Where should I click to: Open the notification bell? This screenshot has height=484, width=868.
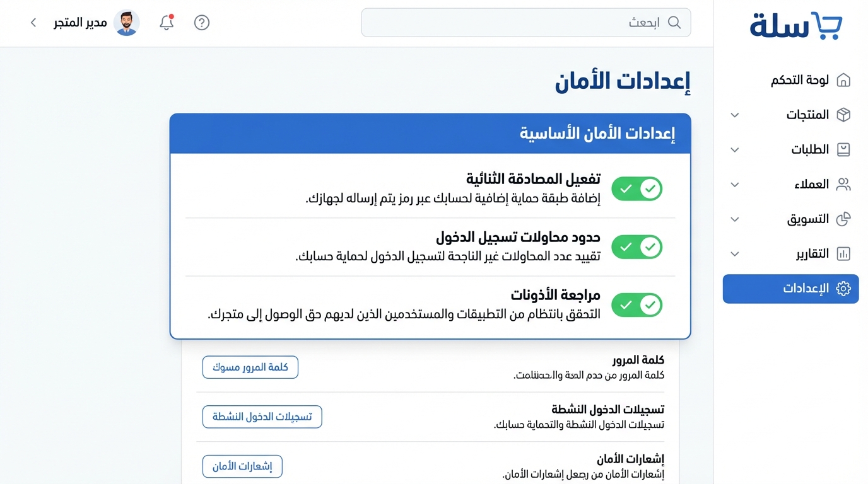tap(166, 22)
